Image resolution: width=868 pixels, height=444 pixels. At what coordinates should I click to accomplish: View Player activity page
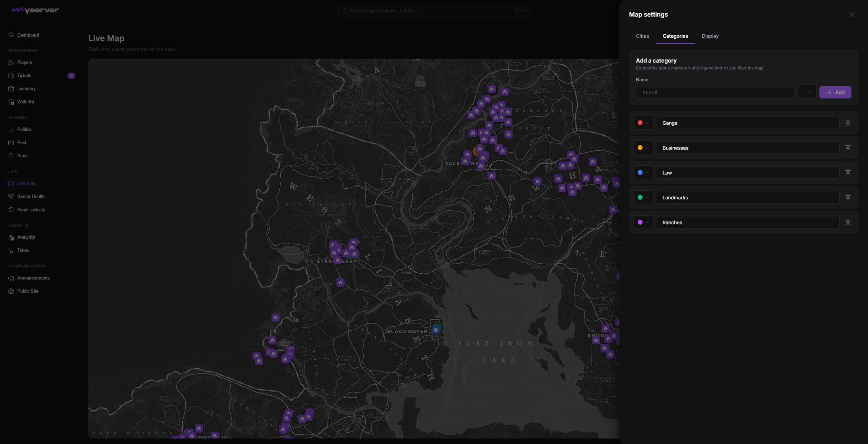[x=41, y=209]
